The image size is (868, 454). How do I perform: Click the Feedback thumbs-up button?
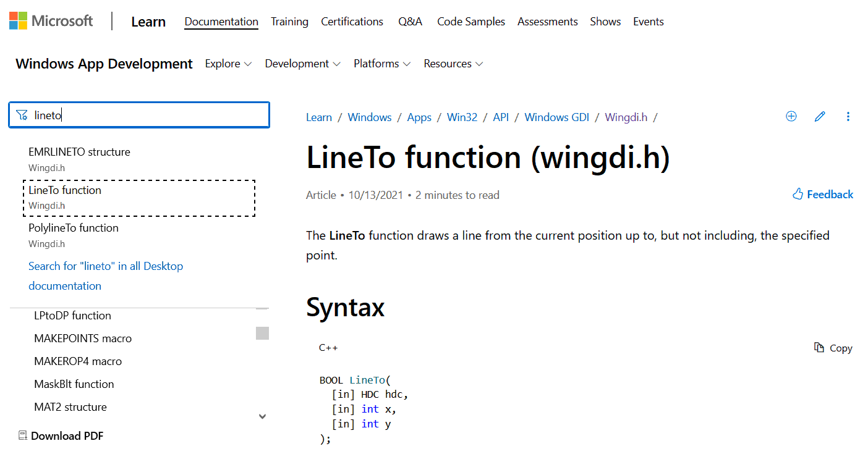[823, 195]
